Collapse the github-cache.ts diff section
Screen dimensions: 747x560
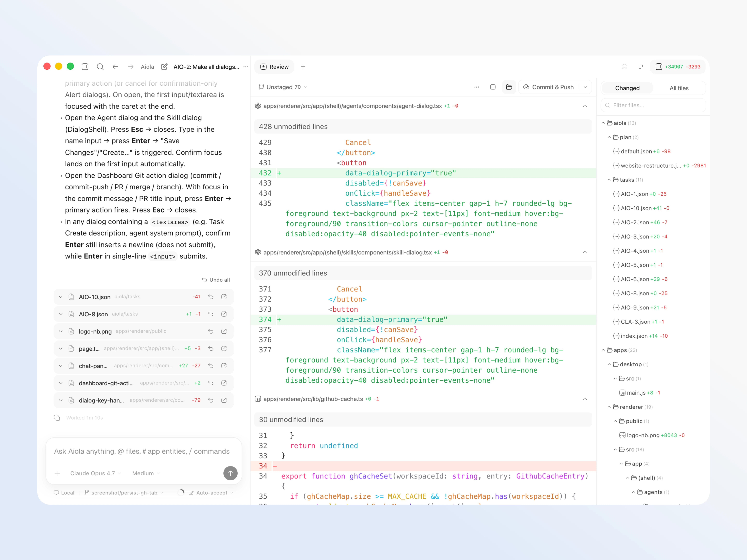pyautogui.click(x=585, y=399)
